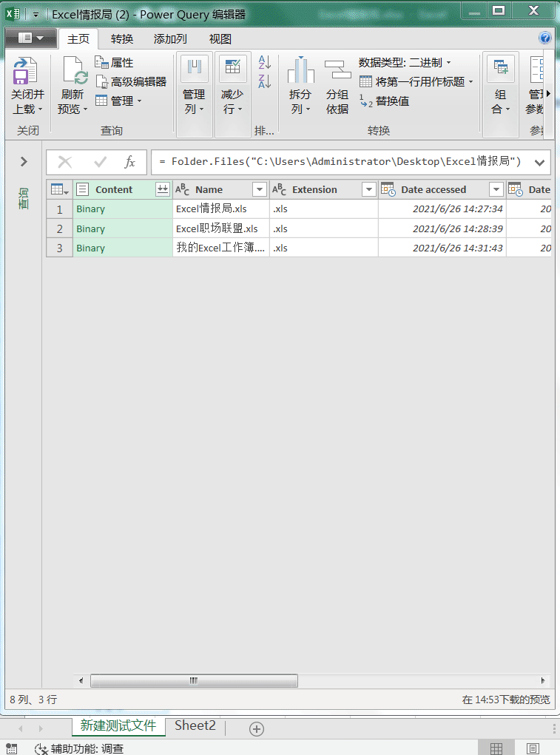Select the Content column header

114,190
